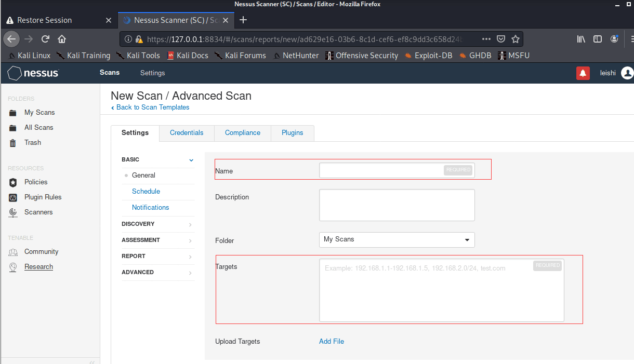Toggle the Firefox sidebar icon
634x364 pixels.
[x=598, y=39]
